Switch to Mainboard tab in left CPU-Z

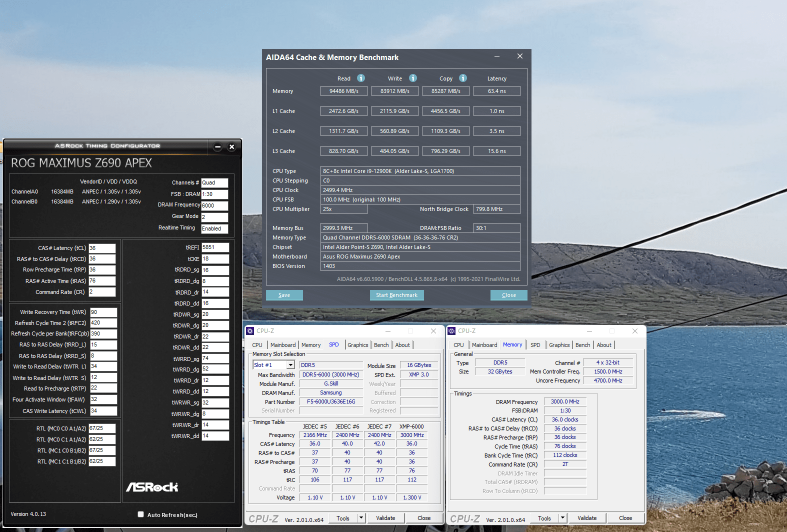283,345
